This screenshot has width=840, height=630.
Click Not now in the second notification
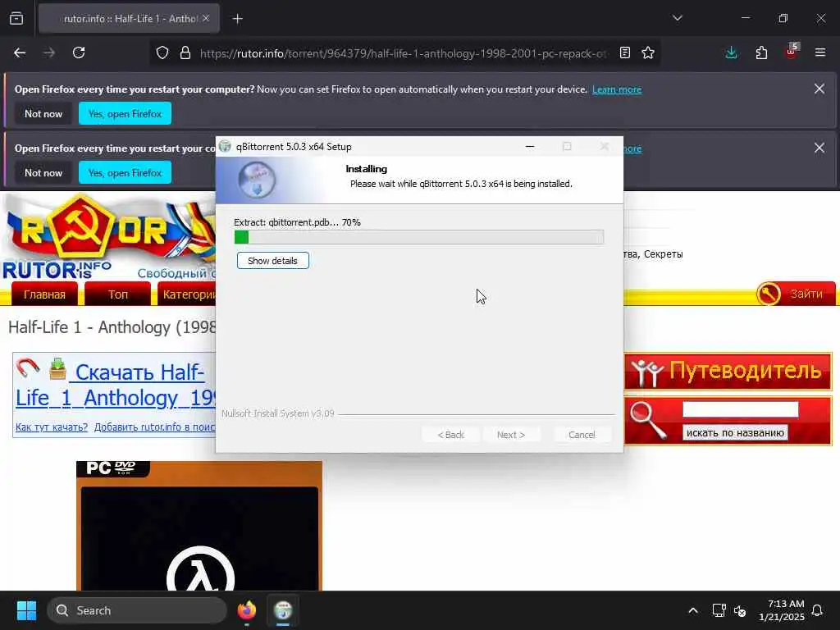click(43, 172)
